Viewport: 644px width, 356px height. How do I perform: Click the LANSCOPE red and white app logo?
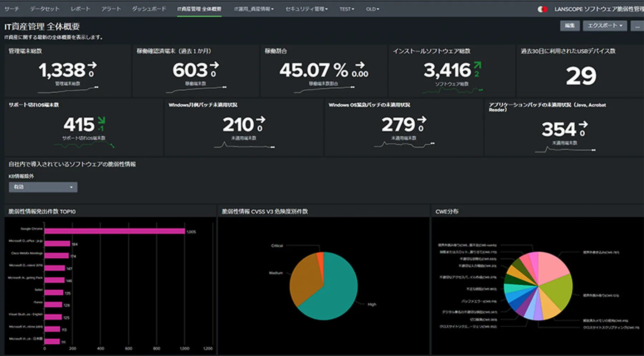(x=542, y=9)
